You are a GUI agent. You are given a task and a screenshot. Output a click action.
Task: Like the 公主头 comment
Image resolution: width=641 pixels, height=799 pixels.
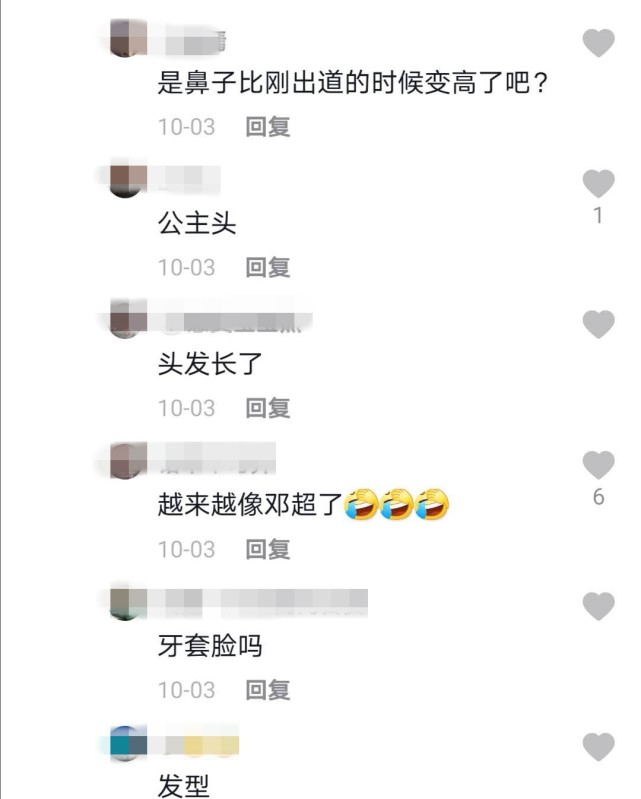click(x=599, y=183)
